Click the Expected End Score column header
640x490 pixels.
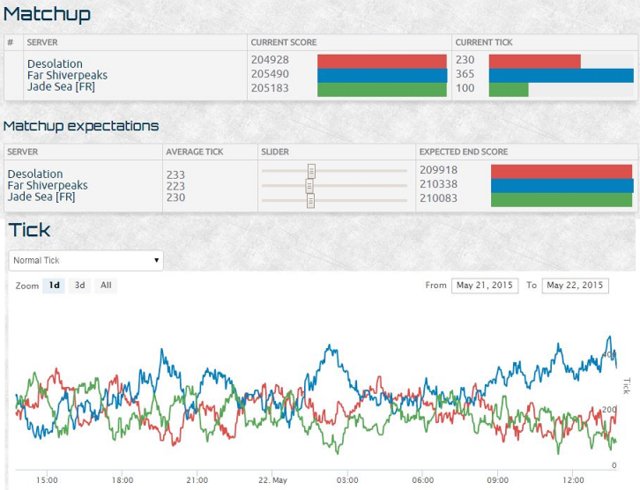point(464,151)
